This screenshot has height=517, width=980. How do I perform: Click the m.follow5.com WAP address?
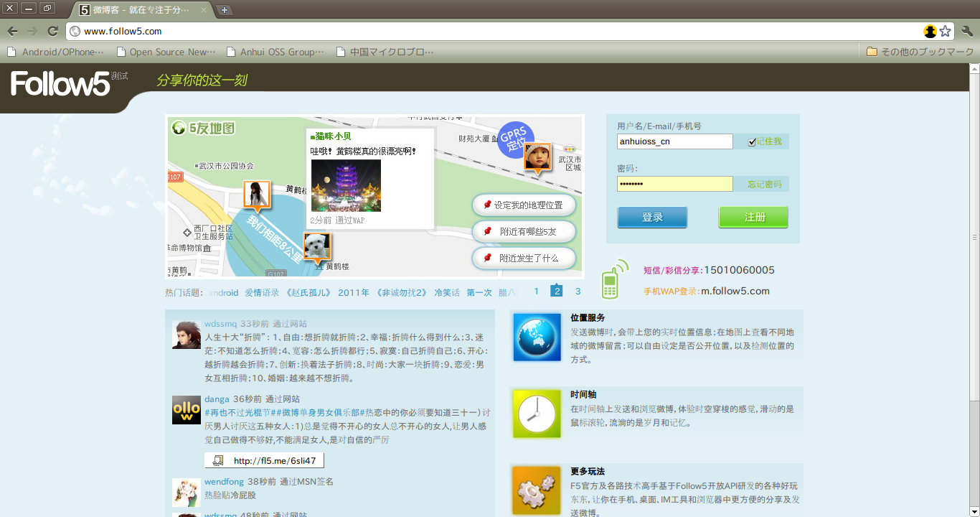(x=735, y=291)
